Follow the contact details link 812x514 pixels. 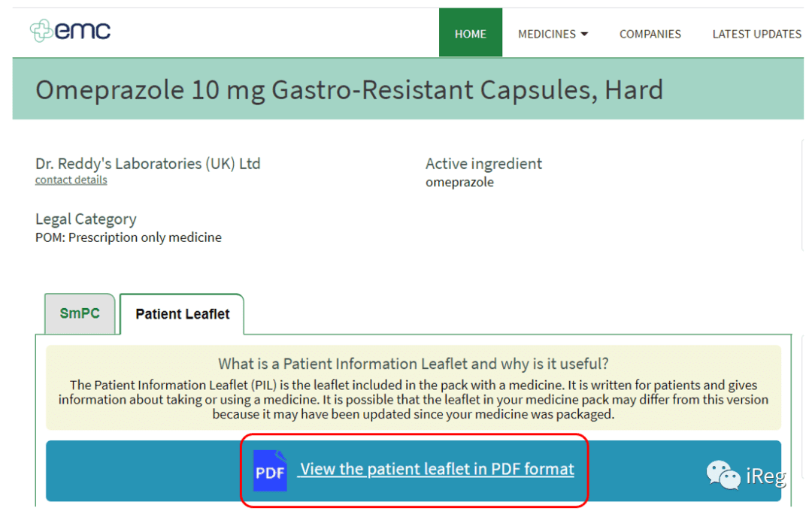71,180
